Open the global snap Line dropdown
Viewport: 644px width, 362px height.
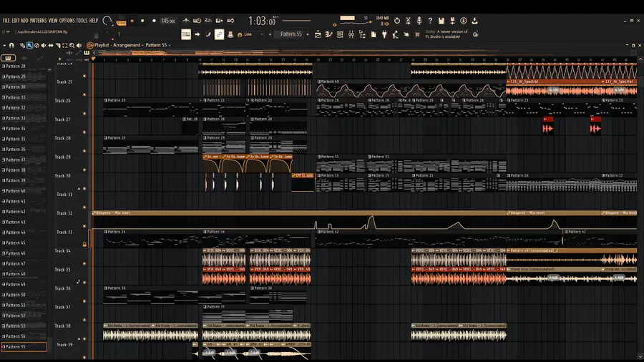point(252,34)
